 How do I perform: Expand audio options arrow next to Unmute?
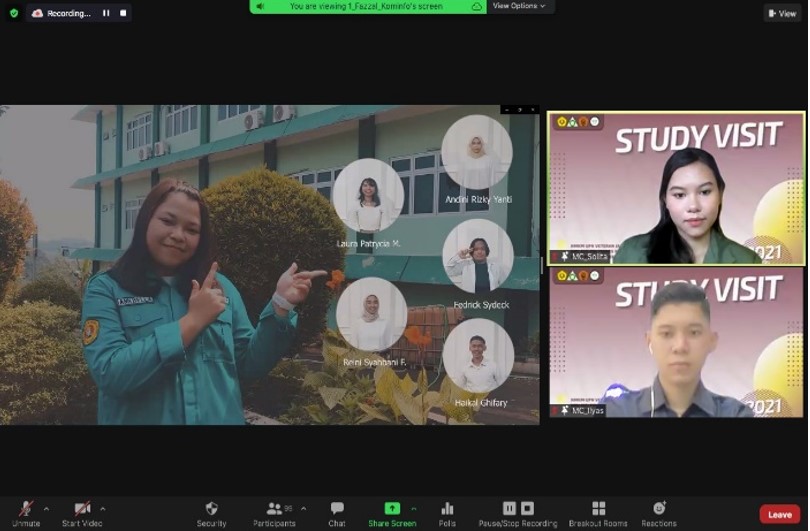tap(46, 509)
